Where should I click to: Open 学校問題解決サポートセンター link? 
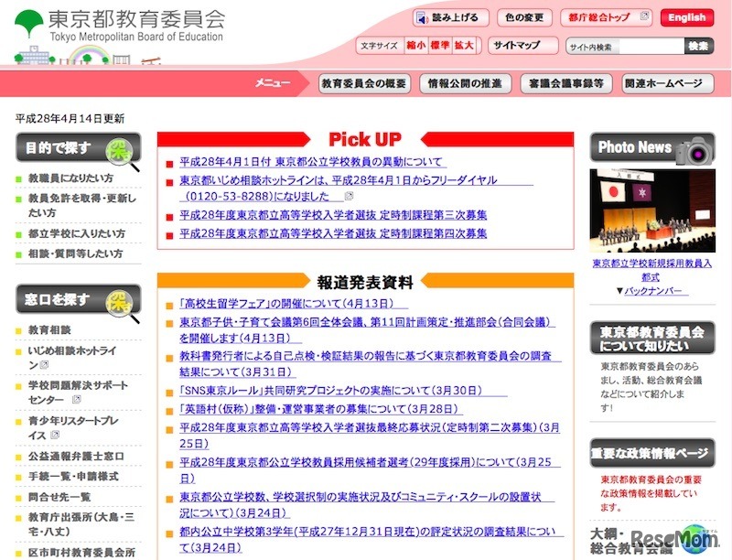pos(78,393)
